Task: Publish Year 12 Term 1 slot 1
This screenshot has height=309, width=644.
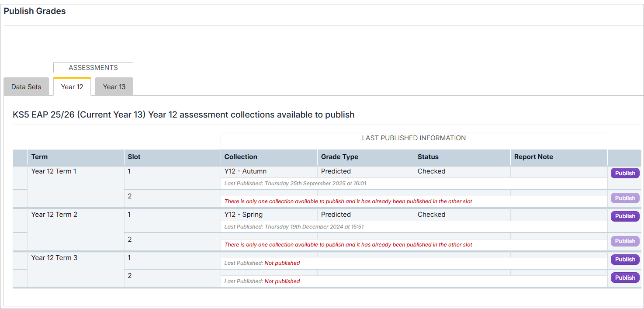Action: point(625,173)
